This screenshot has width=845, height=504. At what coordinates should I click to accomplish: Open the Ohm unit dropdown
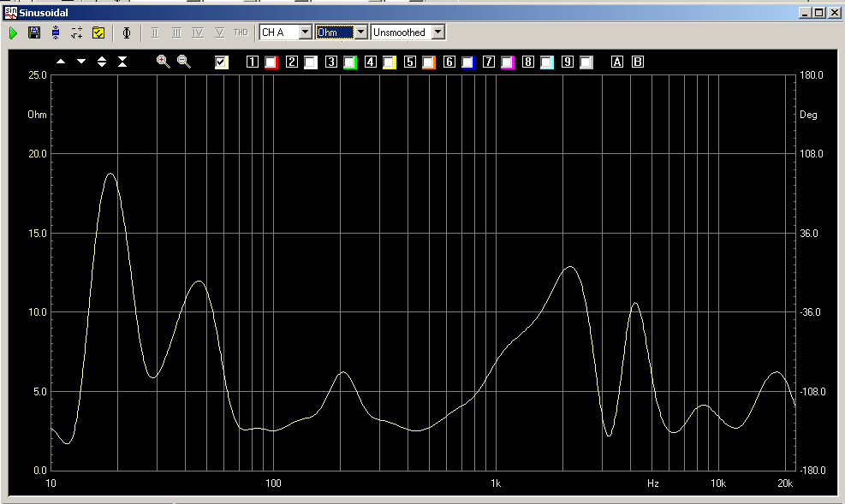(360, 33)
